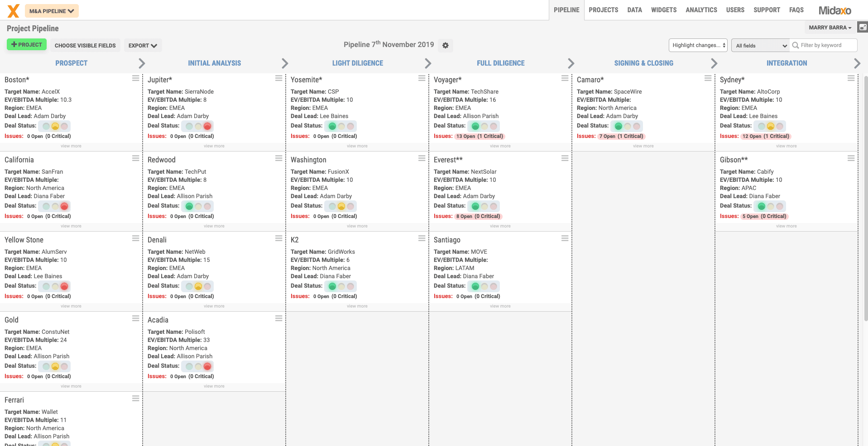868x446 pixels.
Task: Open the California card hamburger menu
Action: pos(135,158)
